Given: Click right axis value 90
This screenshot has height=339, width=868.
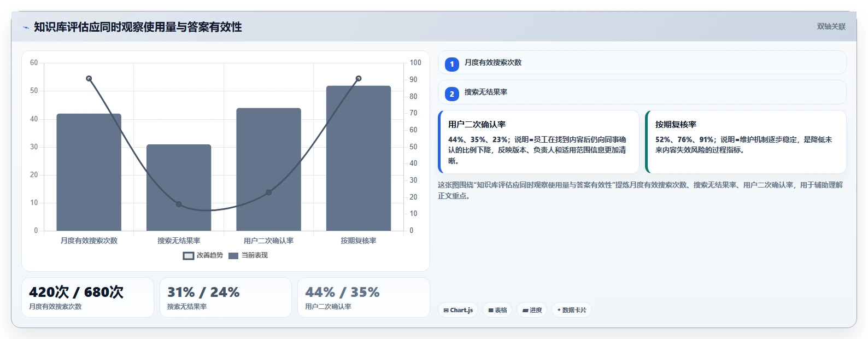Looking at the screenshot, I should (413, 80).
